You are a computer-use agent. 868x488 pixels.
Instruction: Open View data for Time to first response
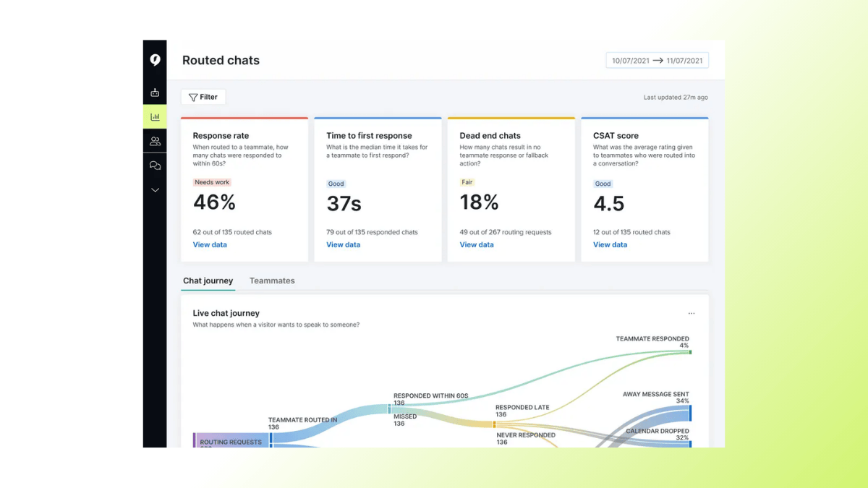click(343, 244)
